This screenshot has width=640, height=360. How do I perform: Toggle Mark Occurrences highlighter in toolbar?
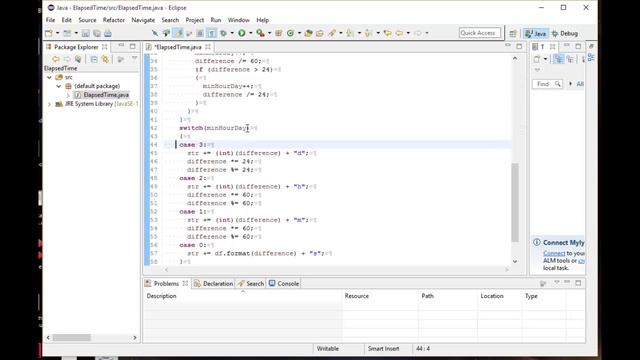pyautogui.click(x=178, y=33)
